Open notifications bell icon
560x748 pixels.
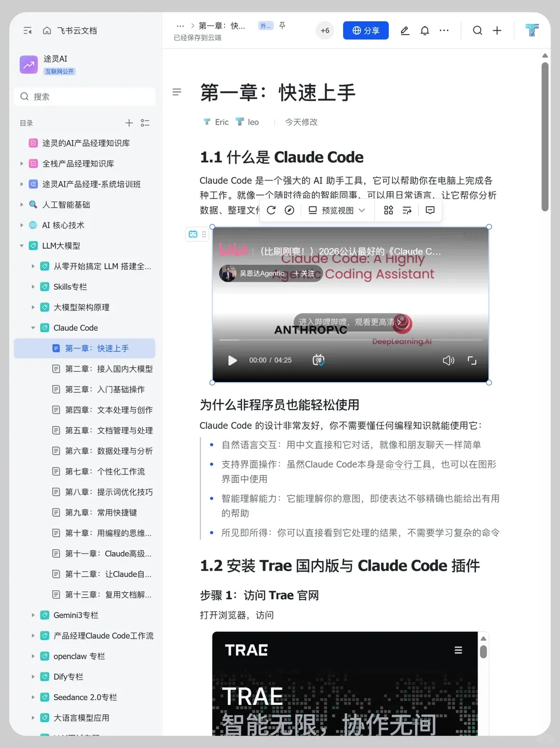point(425,31)
